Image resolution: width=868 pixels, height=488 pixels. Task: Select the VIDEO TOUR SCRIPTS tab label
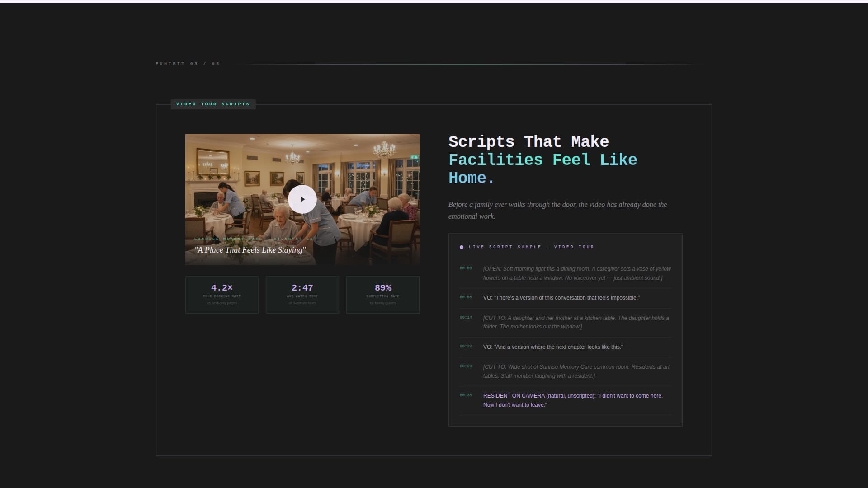213,104
